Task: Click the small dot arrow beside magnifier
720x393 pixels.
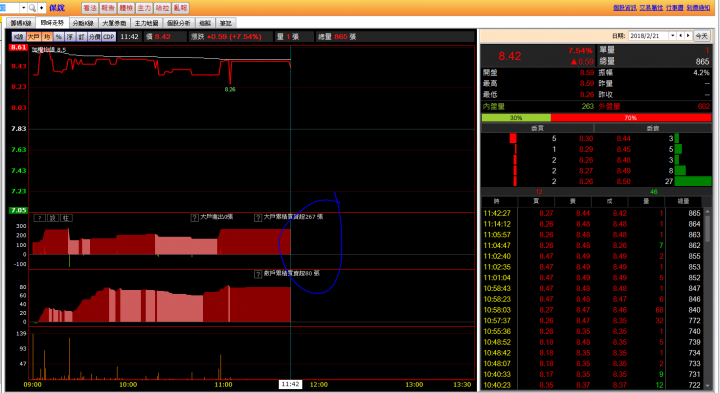Action: 42,8
